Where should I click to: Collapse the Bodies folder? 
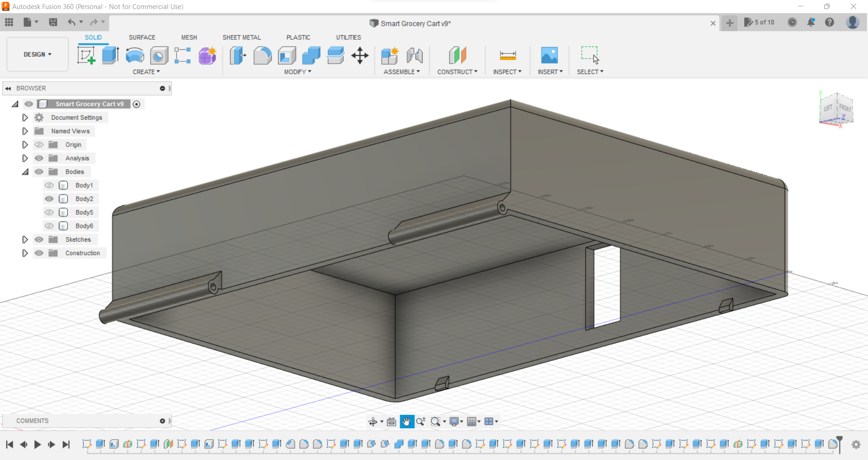(25, 172)
